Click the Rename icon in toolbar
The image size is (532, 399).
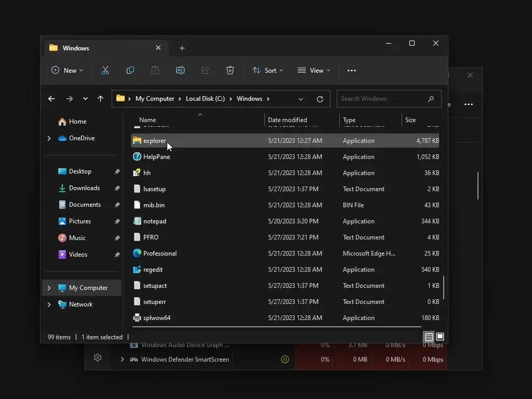(x=180, y=70)
